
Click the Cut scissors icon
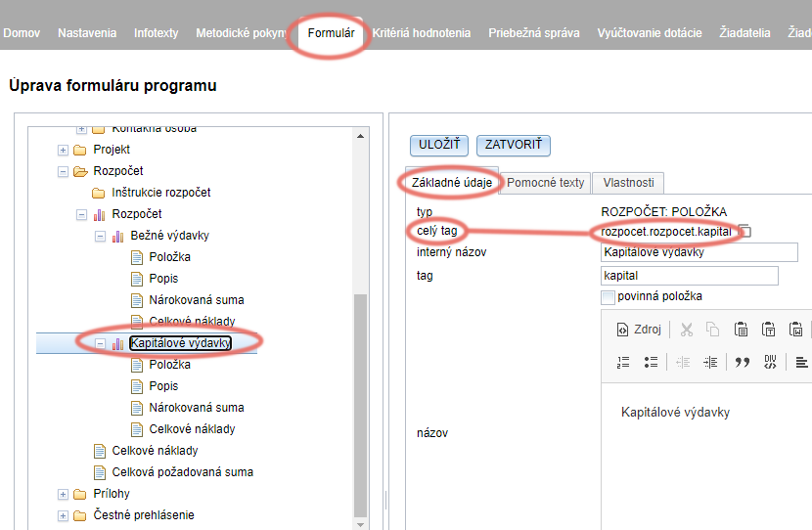(x=687, y=330)
